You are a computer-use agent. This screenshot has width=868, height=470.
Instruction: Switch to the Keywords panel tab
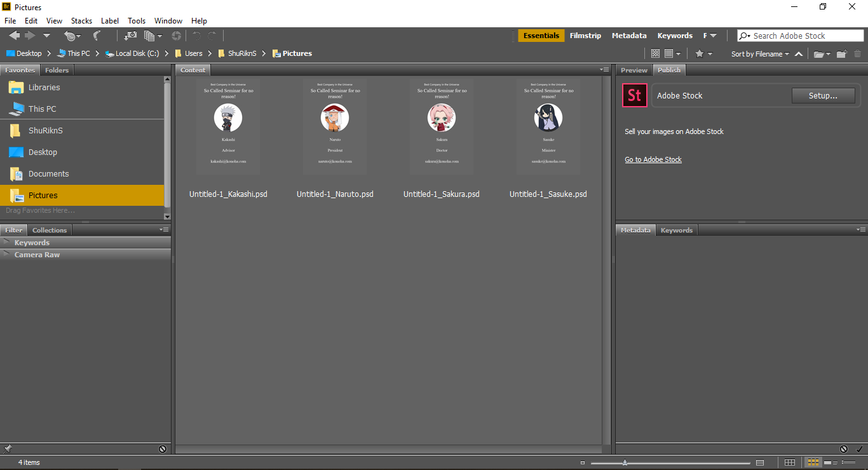click(676, 230)
